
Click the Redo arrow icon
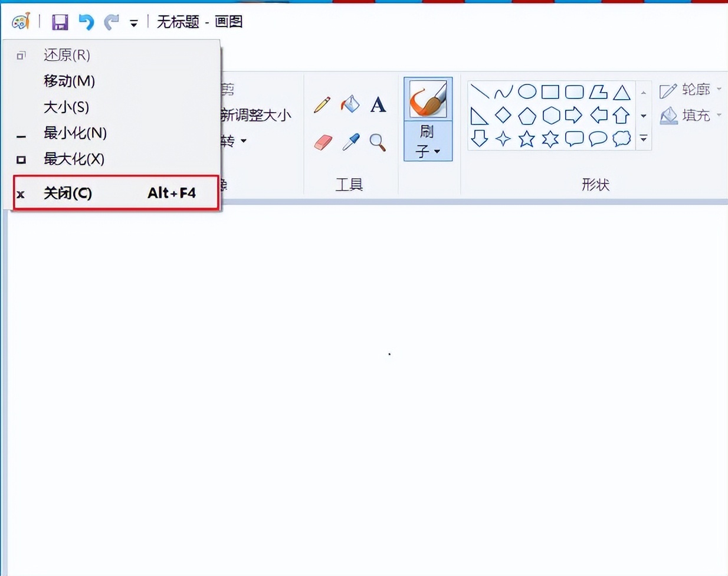pos(111,22)
